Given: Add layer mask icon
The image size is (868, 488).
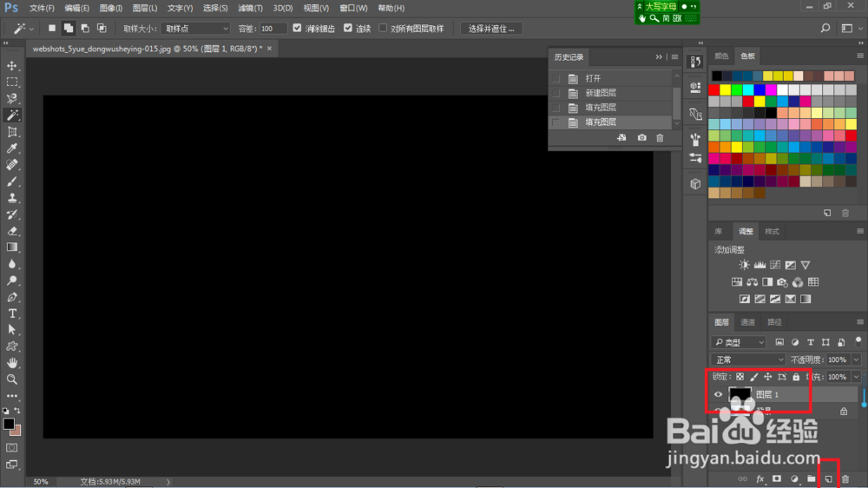Looking at the screenshot, I should click(777, 478).
